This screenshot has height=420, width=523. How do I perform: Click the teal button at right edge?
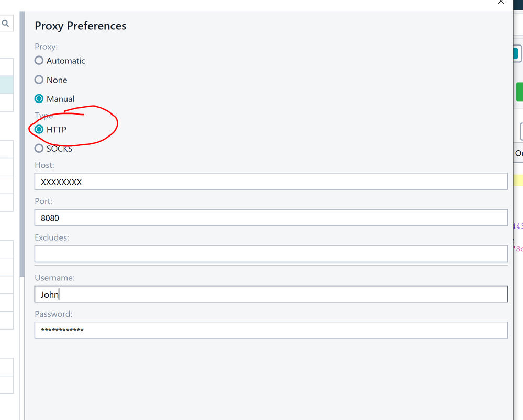coord(516,54)
